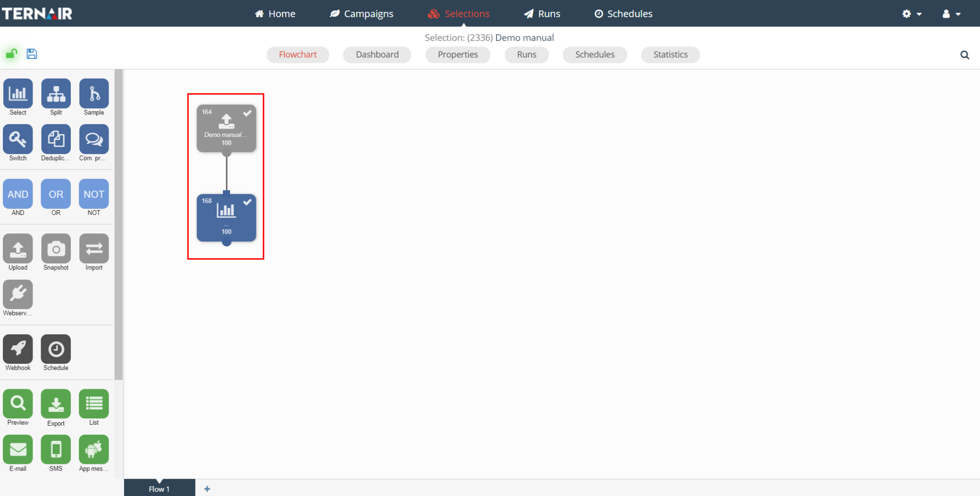This screenshot has width=980, height=496.
Task: Click the block palette vertical scrollbar
Action: point(118,225)
